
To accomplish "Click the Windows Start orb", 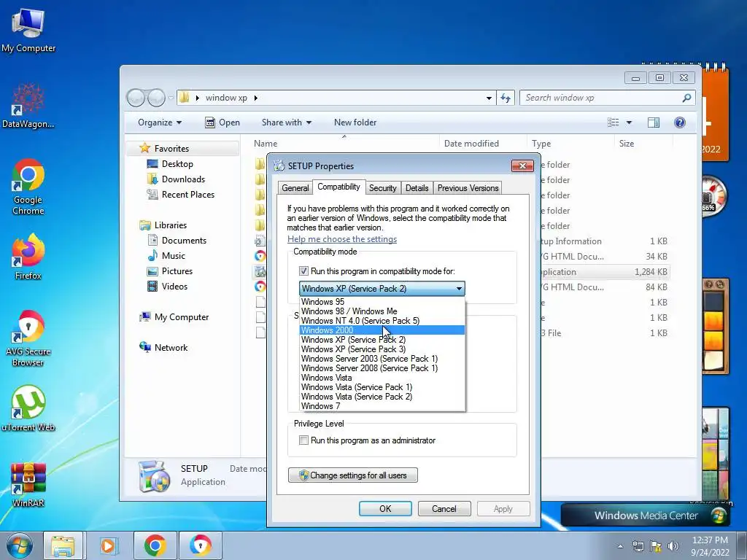I will coord(20,545).
